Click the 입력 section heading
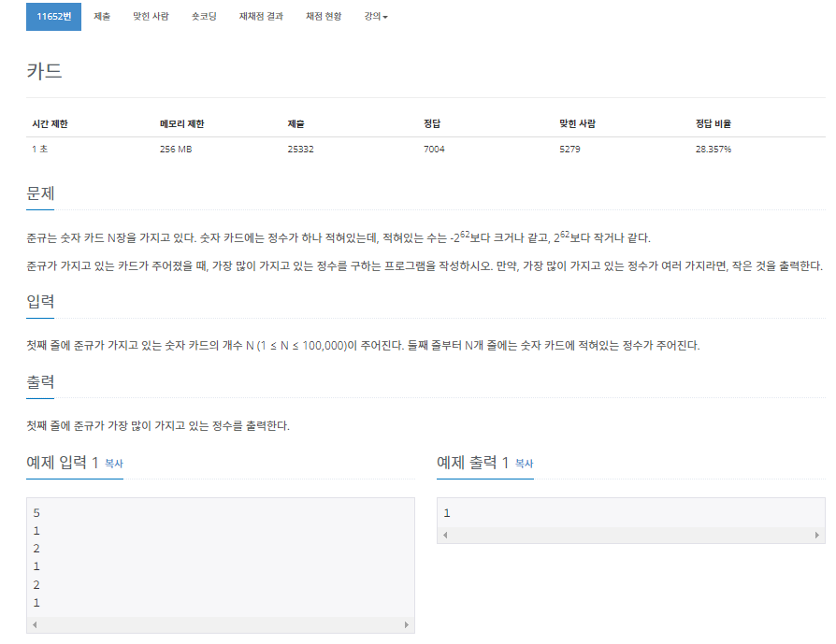The height and width of the screenshot is (644, 836). tap(40, 301)
